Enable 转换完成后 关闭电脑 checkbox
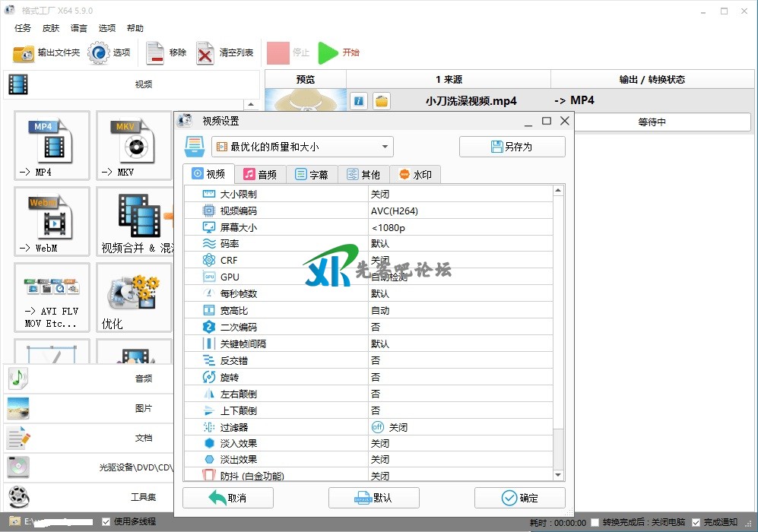Image resolution: width=758 pixels, height=532 pixels. [595, 523]
